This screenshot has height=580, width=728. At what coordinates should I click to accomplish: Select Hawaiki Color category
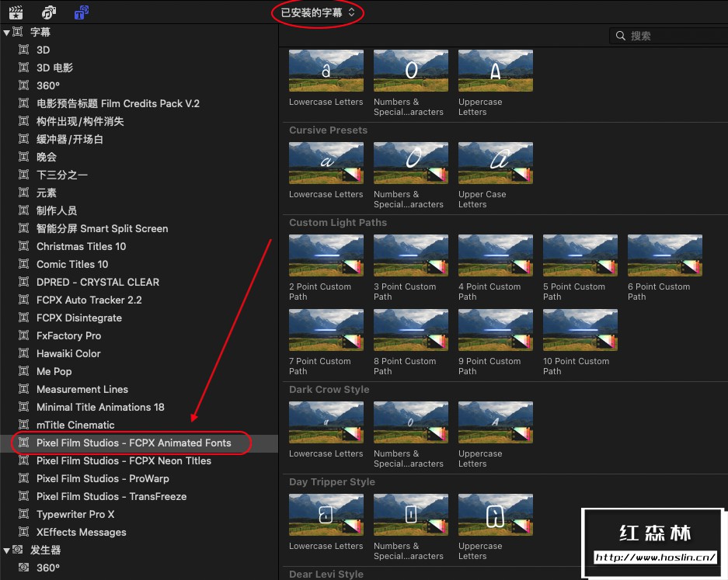tap(68, 353)
